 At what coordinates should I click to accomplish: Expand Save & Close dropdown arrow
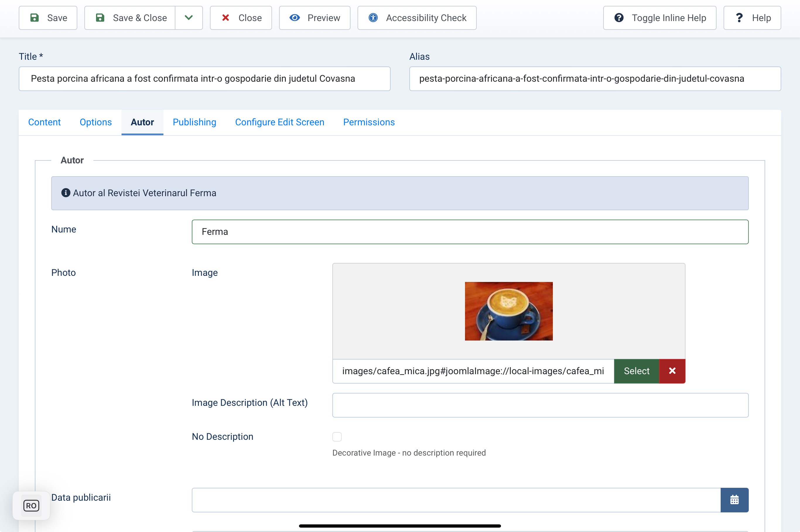tap(189, 18)
